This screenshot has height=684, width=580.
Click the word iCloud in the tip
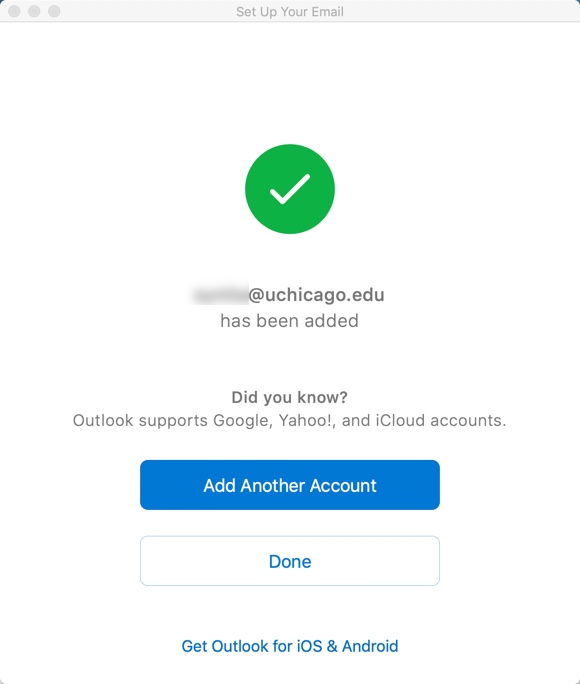pos(400,421)
